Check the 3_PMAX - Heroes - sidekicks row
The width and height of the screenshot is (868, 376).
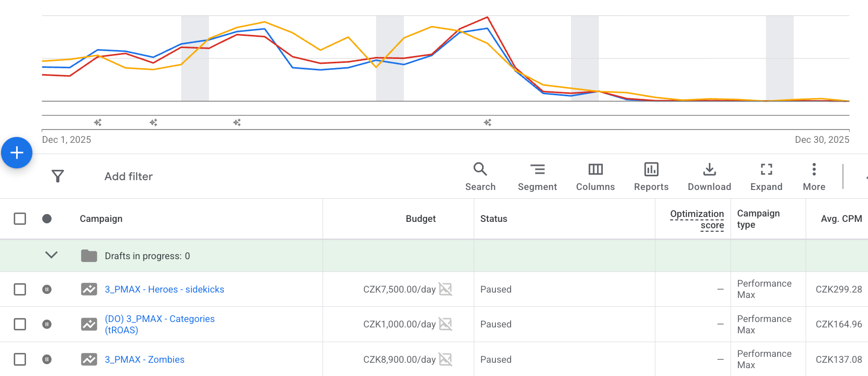(20, 289)
